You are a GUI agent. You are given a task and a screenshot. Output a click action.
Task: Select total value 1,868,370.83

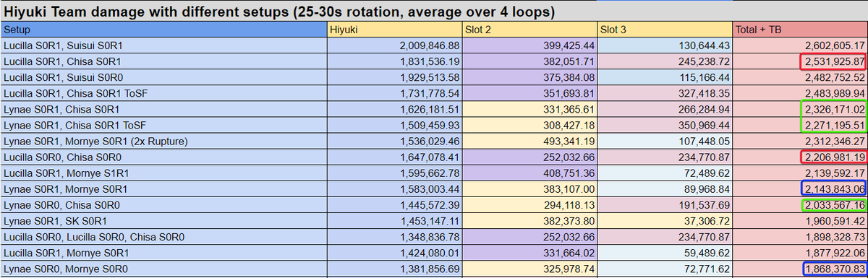coord(800,268)
